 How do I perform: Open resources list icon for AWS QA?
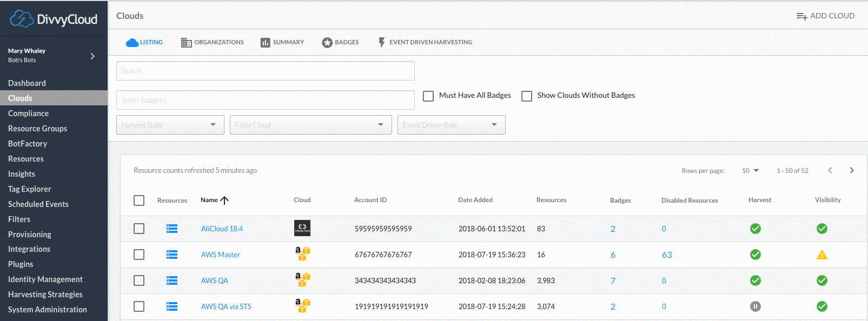tap(172, 280)
